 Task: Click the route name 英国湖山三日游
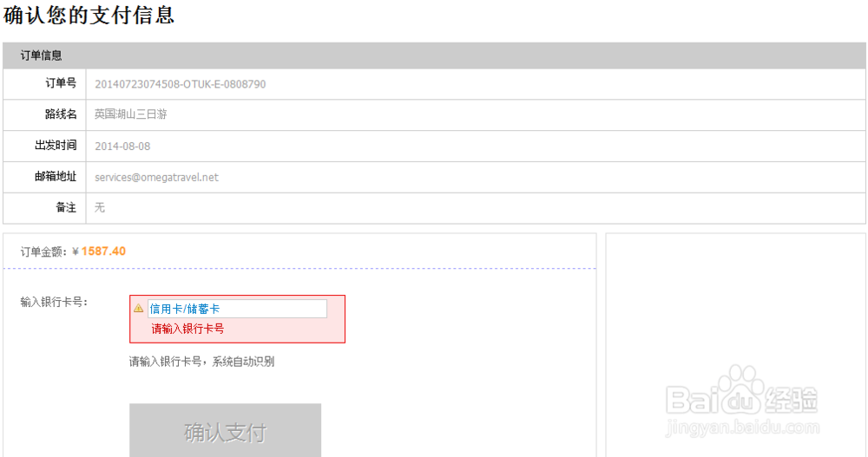[130, 114]
